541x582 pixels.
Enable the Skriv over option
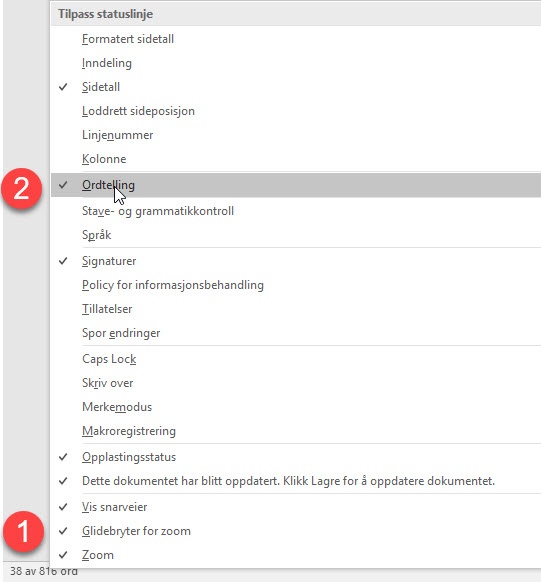point(296,383)
